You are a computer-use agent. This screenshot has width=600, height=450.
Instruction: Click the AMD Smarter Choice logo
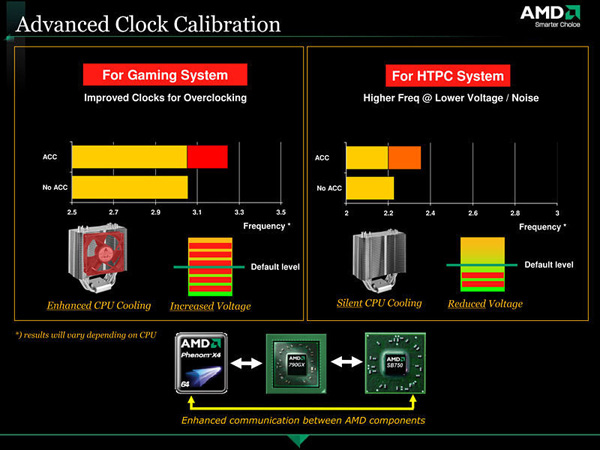pyautogui.click(x=550, y=17)
